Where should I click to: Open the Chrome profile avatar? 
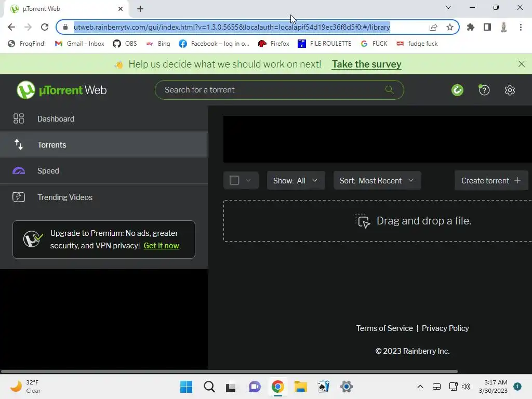(x=504, y=27)
